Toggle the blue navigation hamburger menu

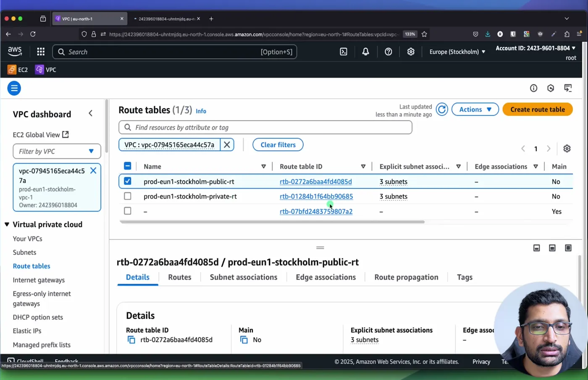coord(14,88)
